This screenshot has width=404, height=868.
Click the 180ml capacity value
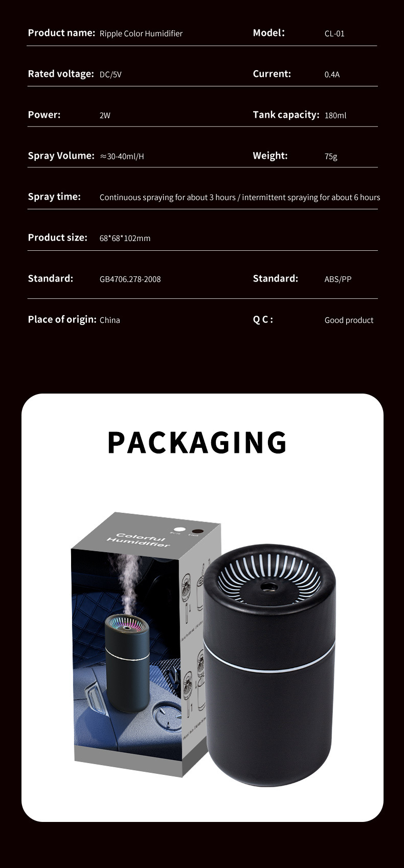335,116
